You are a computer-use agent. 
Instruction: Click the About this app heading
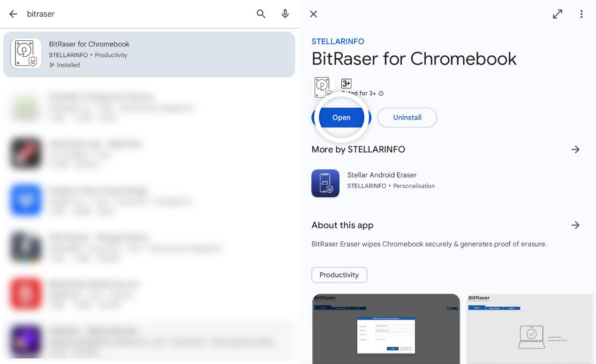click(x=342, y=225)
